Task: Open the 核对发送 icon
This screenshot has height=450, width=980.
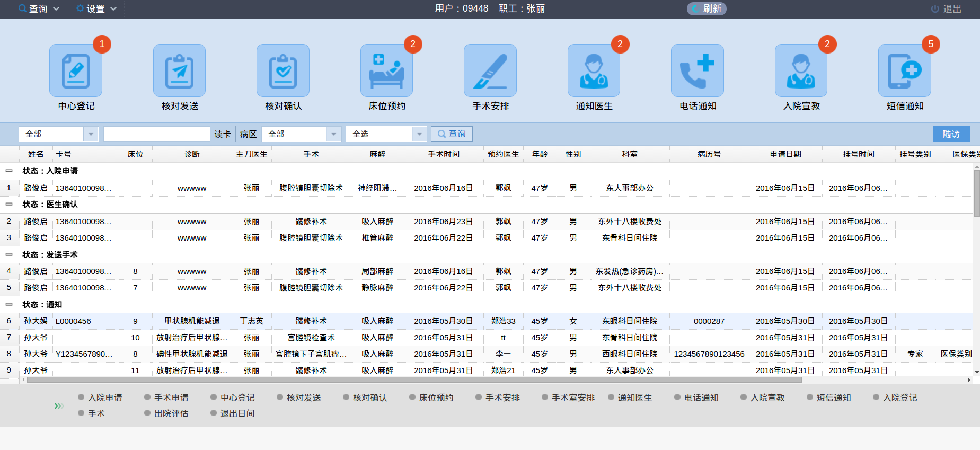Action: [x=179, y=70]
